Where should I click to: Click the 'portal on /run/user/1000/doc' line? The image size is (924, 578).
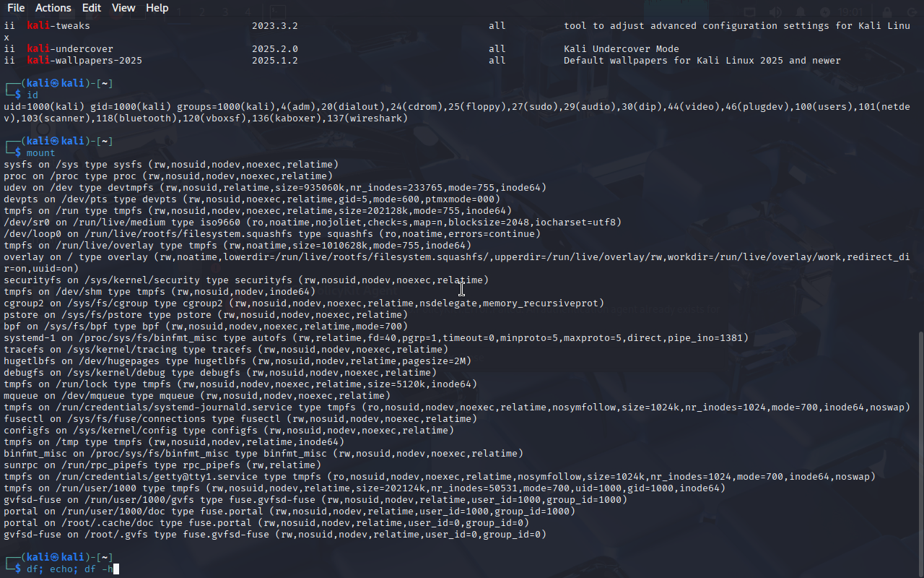tap(289, 512)
